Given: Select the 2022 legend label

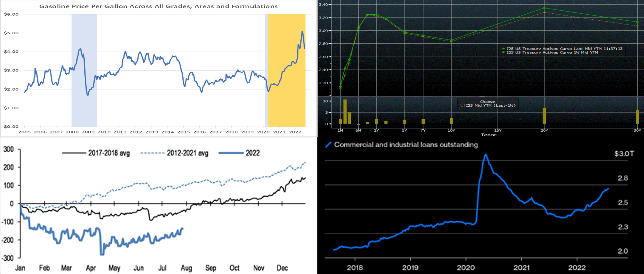Looking at the screenshot, I should tap(252, 153).
